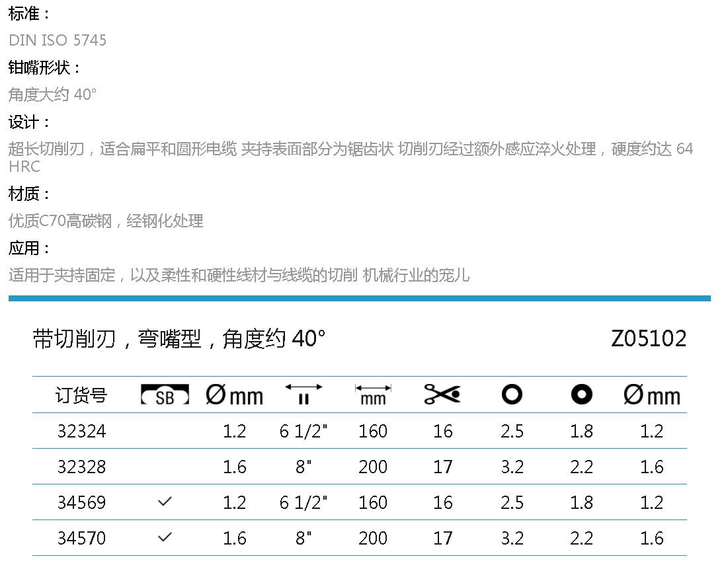Open order number 34569

point(81,503)
